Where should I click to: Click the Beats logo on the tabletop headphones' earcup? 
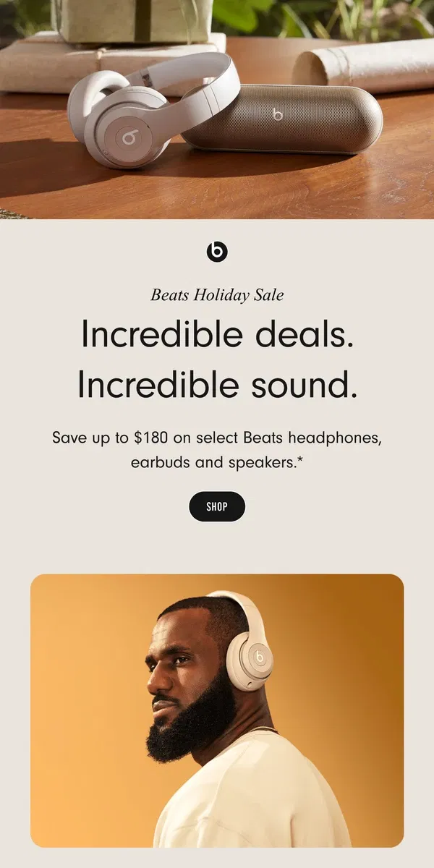click(131, 135)
